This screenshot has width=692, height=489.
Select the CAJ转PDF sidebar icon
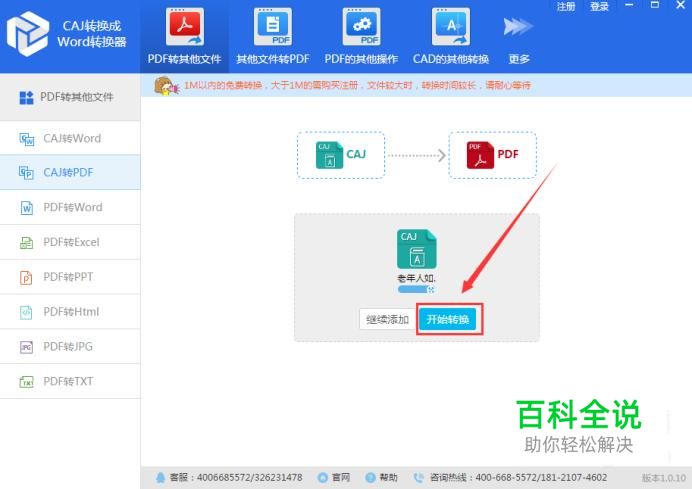tap(26, 173)
